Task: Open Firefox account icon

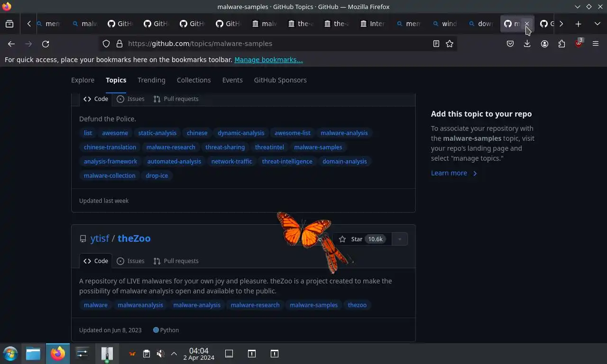Action: coord(544,44)
